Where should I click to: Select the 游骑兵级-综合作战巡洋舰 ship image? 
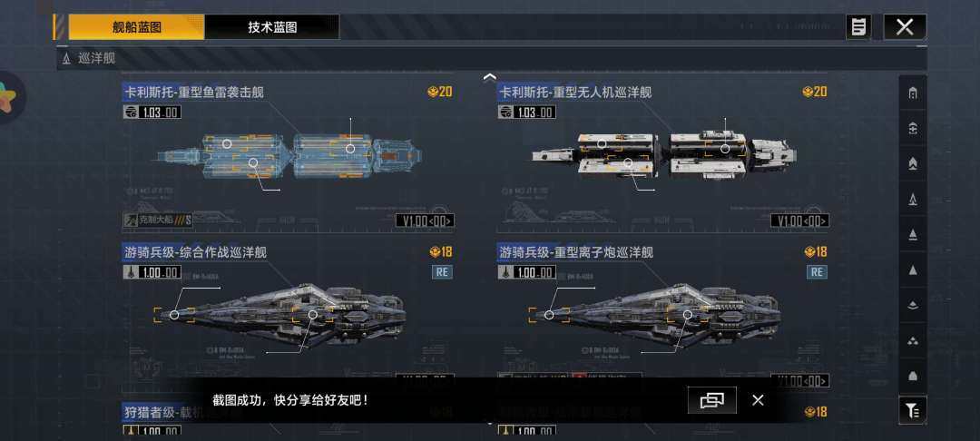280,314
